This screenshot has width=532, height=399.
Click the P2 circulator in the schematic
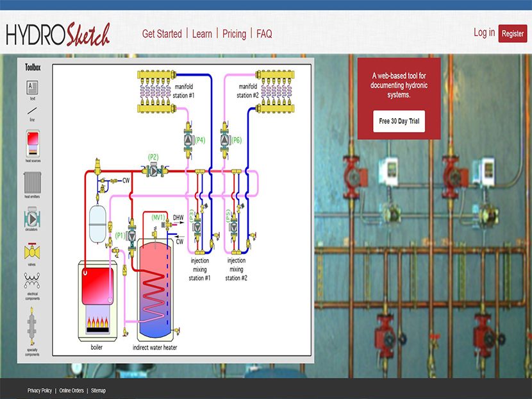pos(154,171)
